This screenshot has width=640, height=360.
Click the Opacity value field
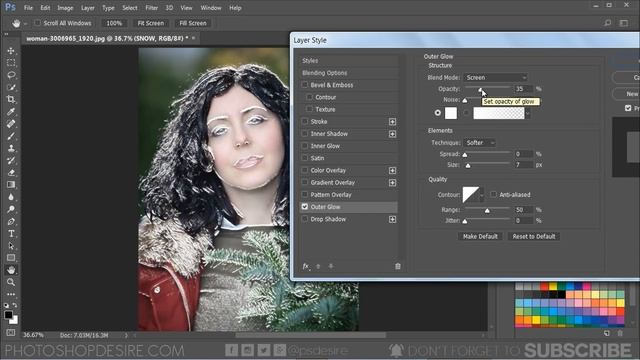(524, 89)
